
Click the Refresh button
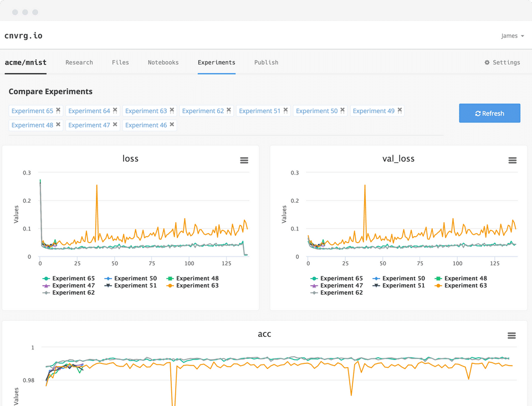(489, 114)
